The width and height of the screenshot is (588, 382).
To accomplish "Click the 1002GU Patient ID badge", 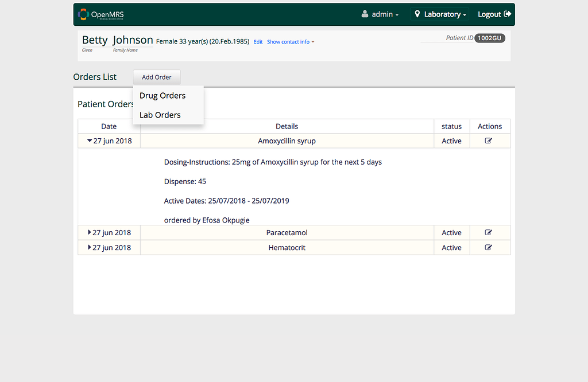I will coord(489,38).
